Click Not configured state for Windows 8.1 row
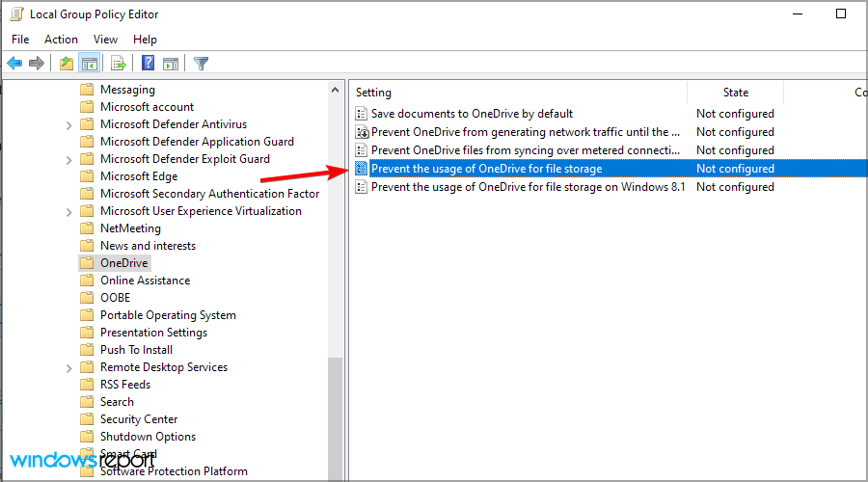868x482 pixels. pos(735,187)
